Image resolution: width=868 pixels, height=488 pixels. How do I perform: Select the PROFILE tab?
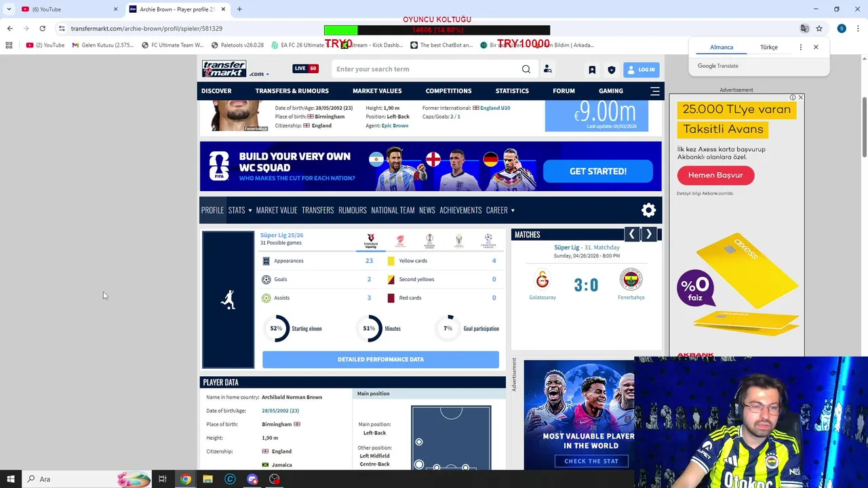coord(212,210)
